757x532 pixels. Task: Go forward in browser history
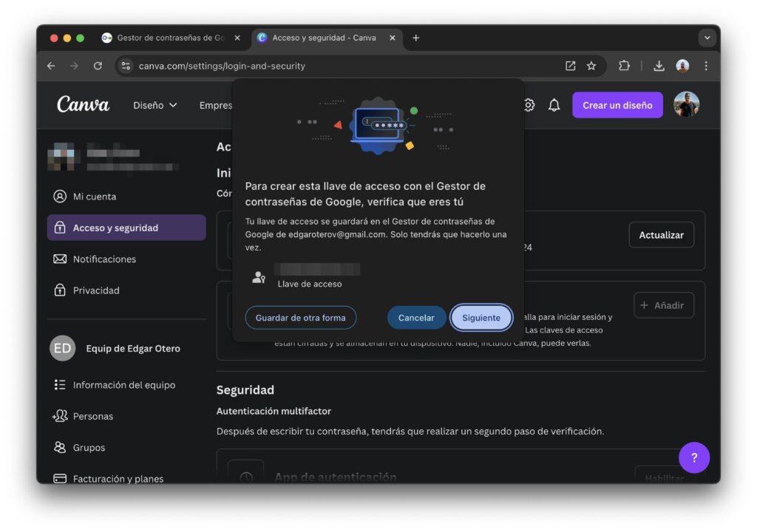(x=74, y=66)
